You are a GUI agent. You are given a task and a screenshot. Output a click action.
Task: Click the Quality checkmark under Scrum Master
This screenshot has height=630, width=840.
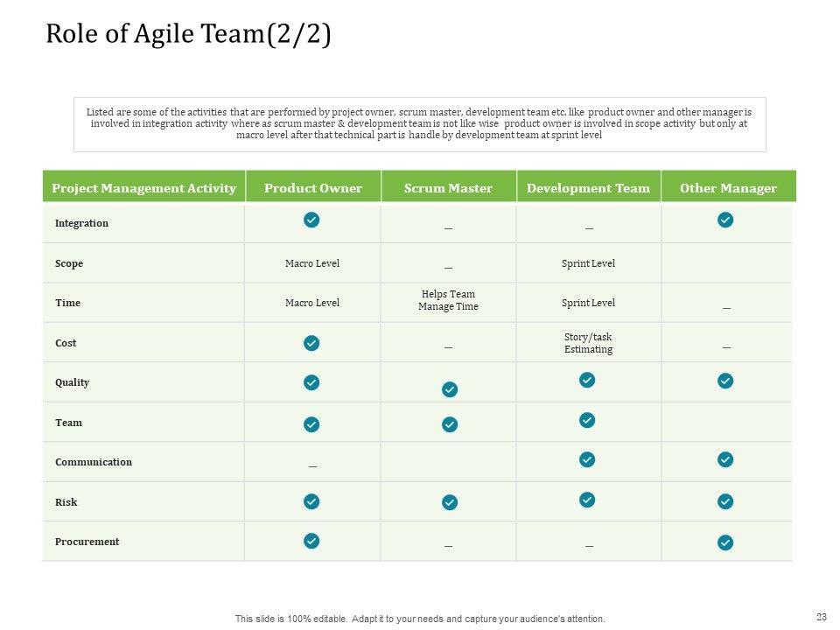coord(449,389)
